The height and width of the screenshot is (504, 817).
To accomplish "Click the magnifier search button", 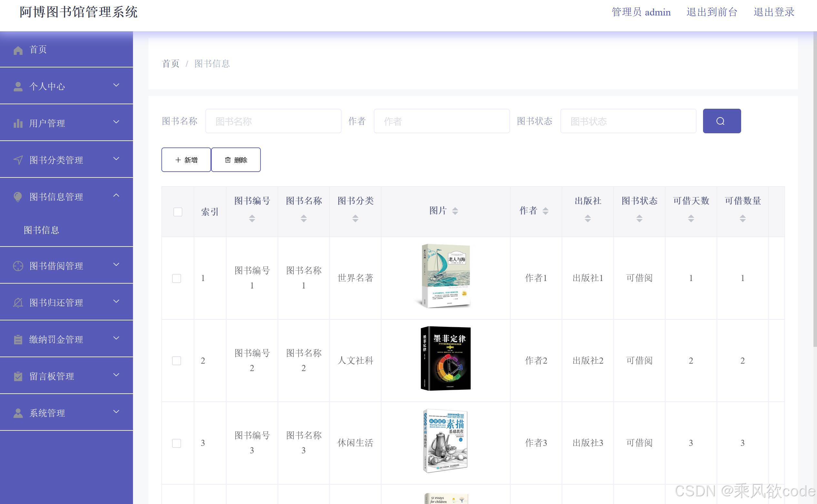I will [x=722, y=121].
